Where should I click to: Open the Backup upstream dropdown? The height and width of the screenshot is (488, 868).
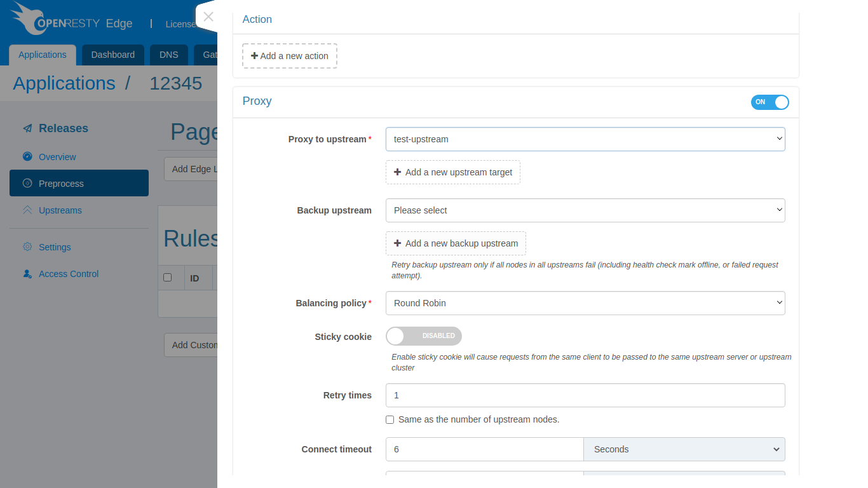click(x=585, y=210)
